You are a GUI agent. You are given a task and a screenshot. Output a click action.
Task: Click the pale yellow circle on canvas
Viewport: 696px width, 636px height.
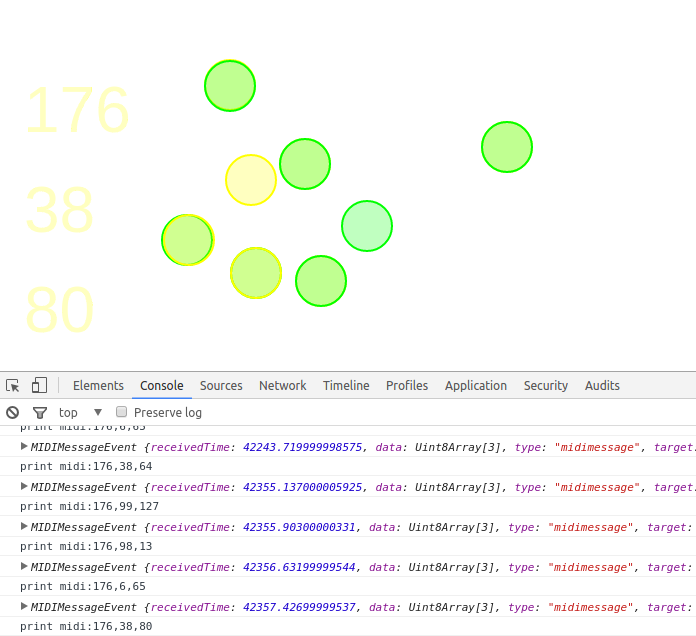click(250, 180)
